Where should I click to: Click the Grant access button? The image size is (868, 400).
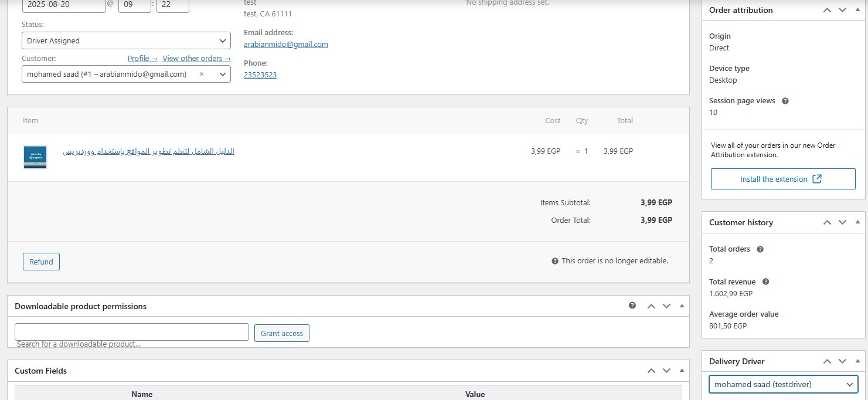tap(282, 333)
